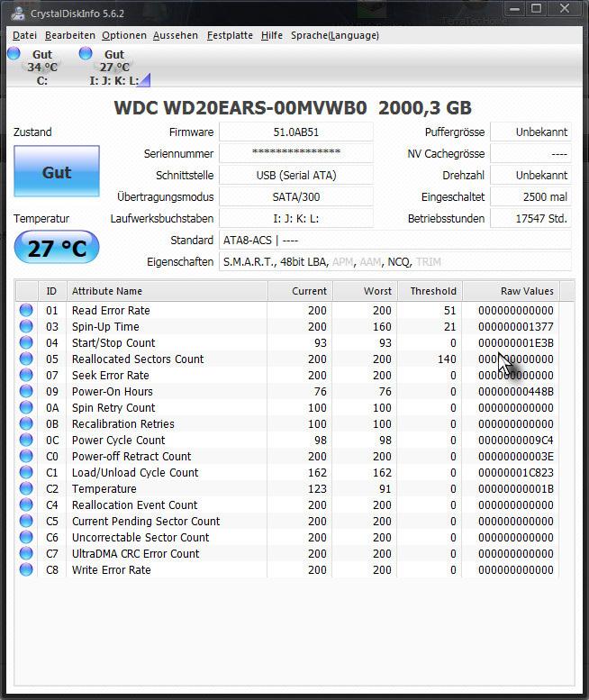Click the Drehzahl value Unbekannt
This screenshot has height=700, width=589.
(530, 176)
